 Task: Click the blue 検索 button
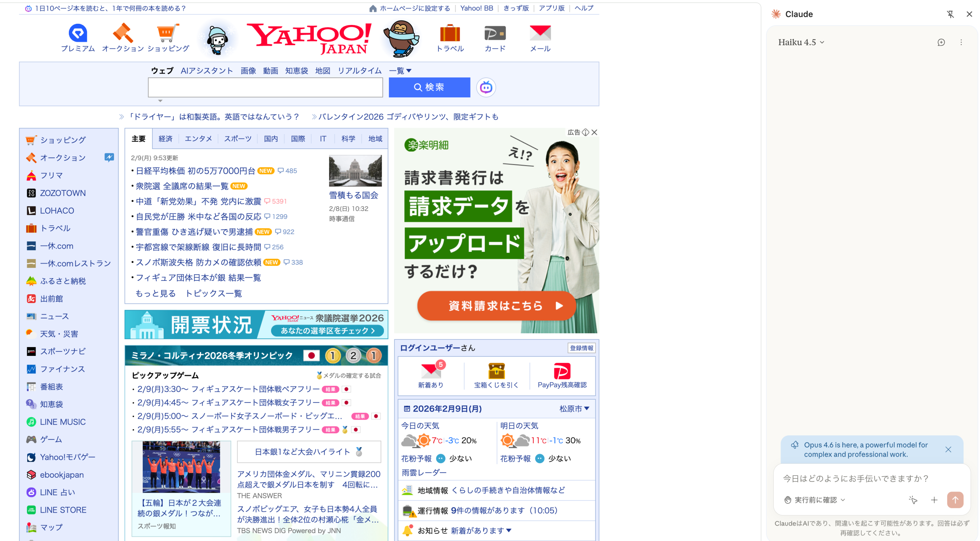pyautogui.click(x=429, y=87)
